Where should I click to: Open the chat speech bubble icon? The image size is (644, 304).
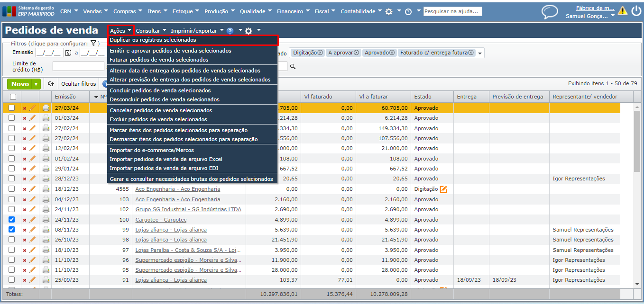(x=550, y=11)
